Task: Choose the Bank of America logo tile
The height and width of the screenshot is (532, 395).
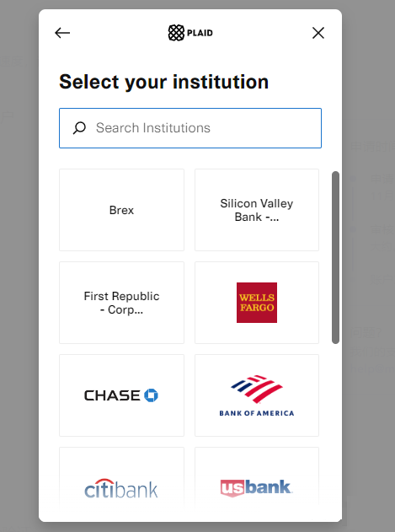Action: point(257,395)
